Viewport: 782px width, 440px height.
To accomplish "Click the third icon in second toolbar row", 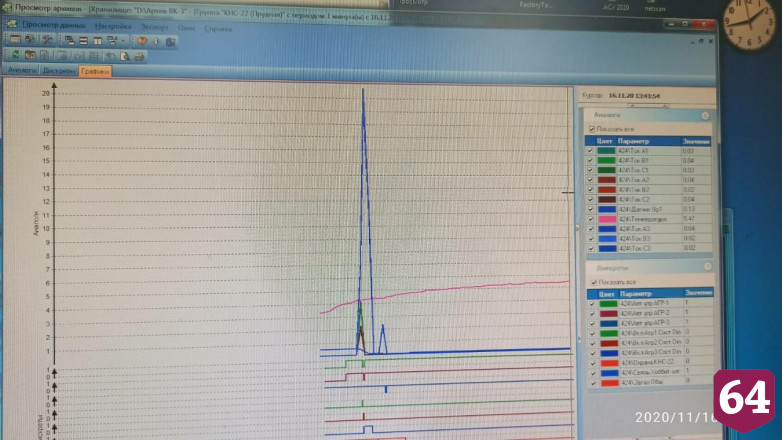I will click(45, 55).
